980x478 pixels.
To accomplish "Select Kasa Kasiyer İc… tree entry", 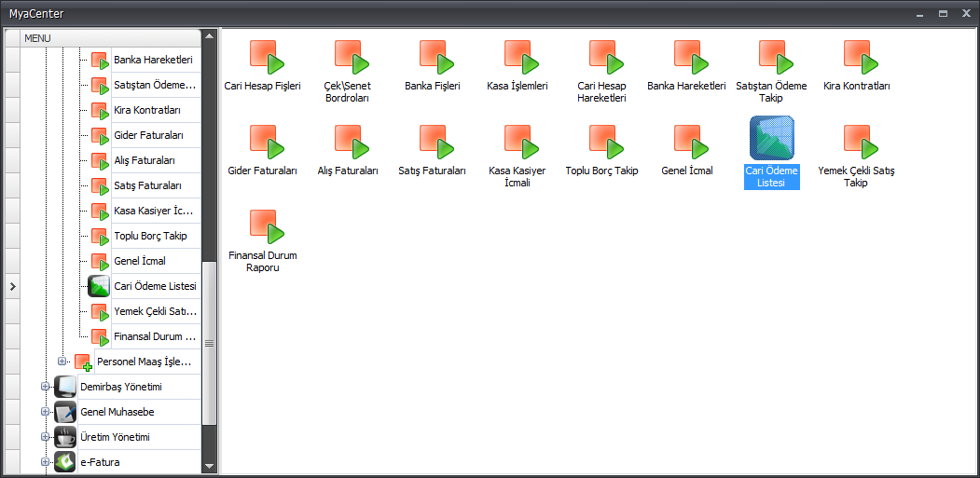I will 155,211.
